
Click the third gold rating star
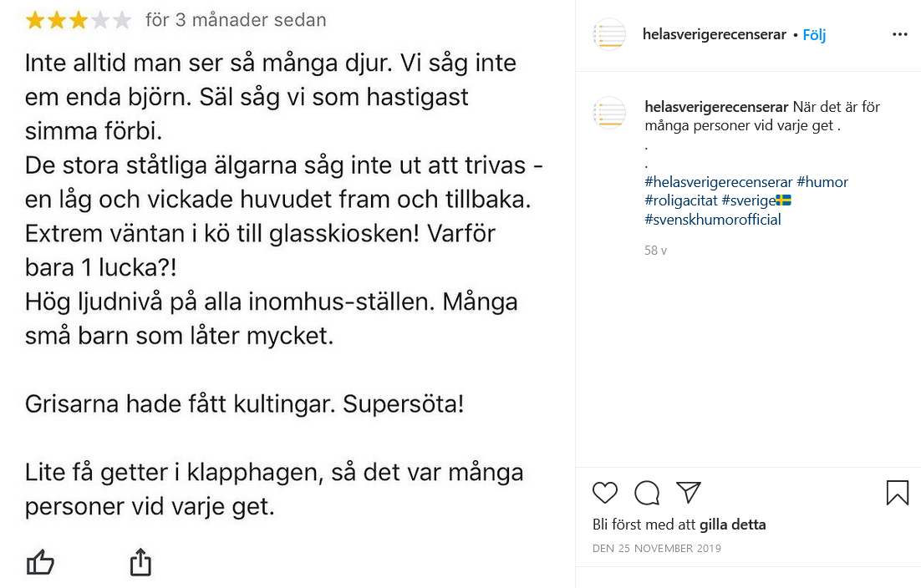point(78,21)
